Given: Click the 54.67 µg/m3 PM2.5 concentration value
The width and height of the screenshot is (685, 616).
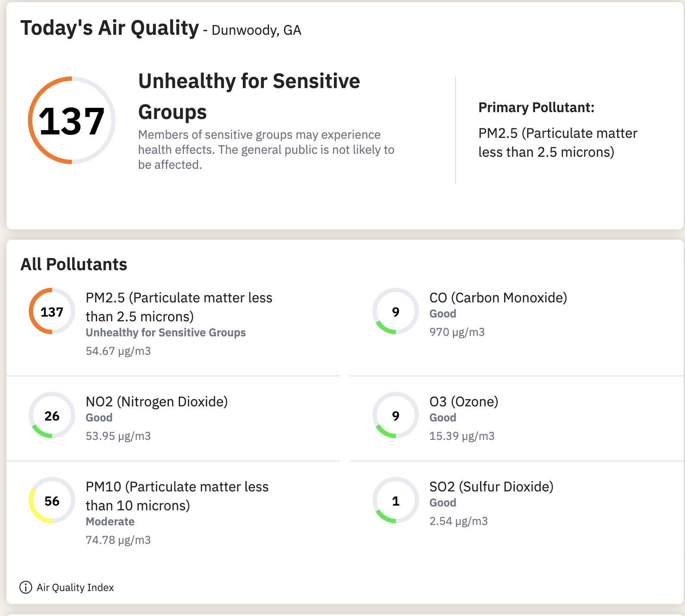Looking at the screenshot, I should (118, 351).
